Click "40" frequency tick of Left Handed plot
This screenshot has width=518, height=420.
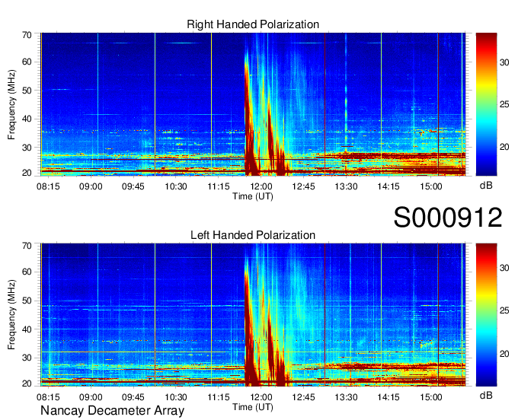(x=27, y=329)
